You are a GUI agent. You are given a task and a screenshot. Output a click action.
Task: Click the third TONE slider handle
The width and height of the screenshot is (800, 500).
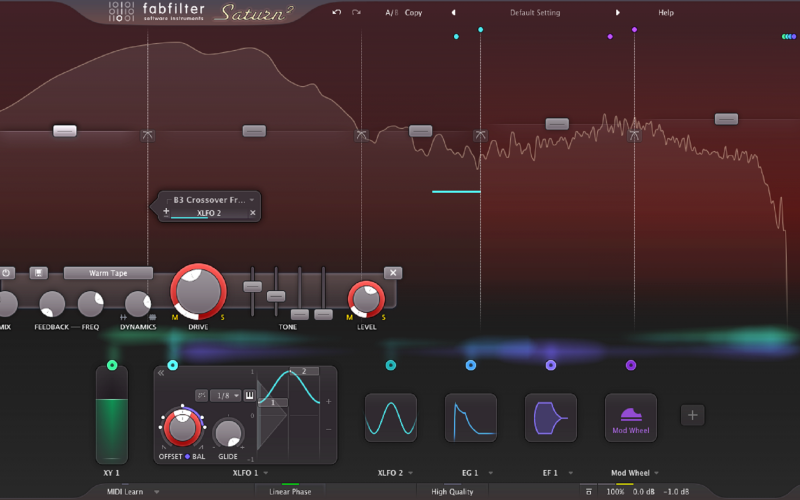[299, 314]
